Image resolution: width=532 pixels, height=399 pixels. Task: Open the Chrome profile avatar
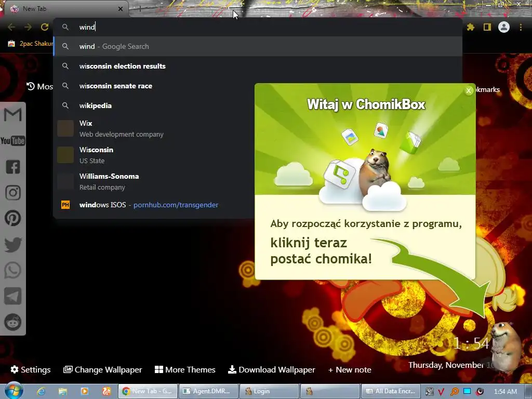(504, 27)
